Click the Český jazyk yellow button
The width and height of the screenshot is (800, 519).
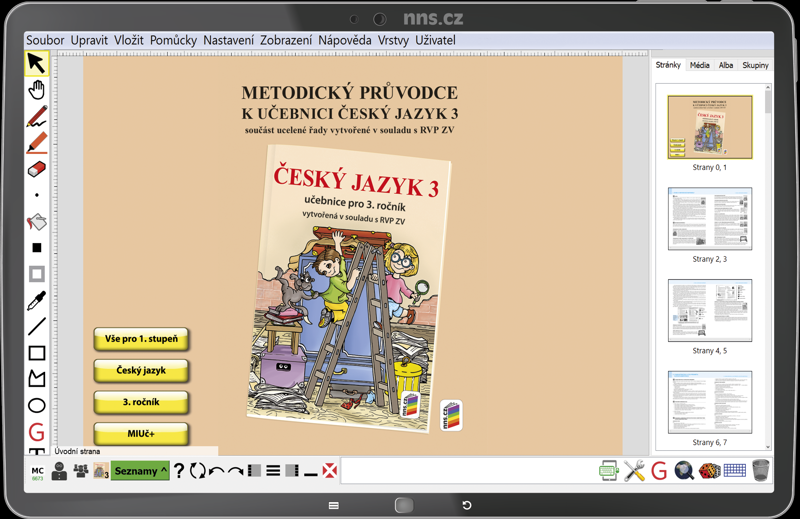141,370
